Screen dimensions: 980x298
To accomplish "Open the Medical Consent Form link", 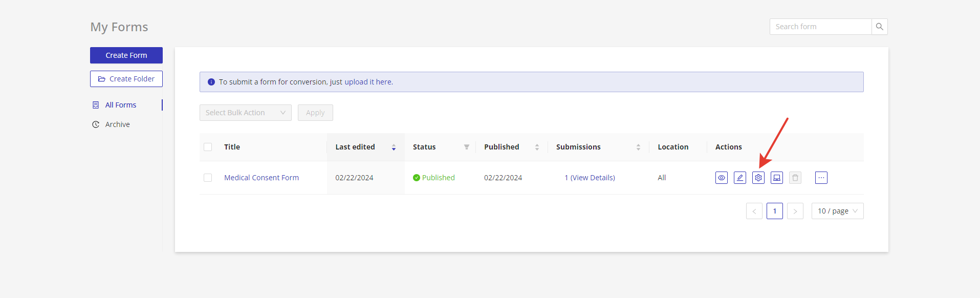I will 262,178.
